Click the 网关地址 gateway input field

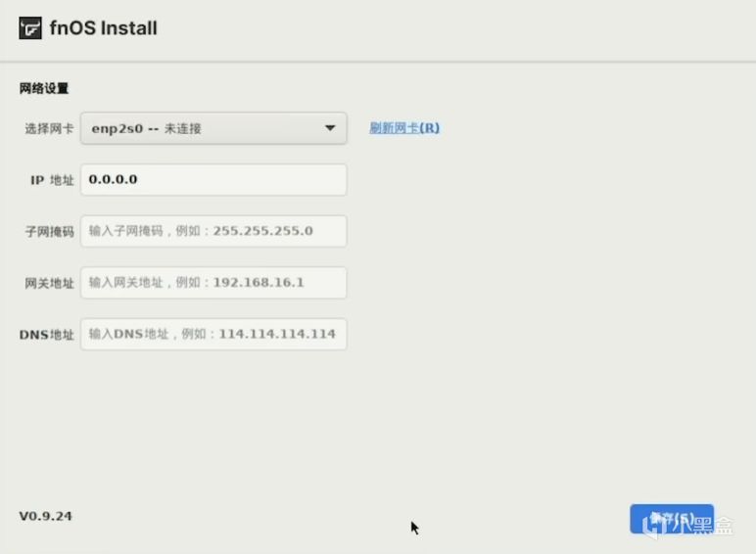[x=213, y=283]
